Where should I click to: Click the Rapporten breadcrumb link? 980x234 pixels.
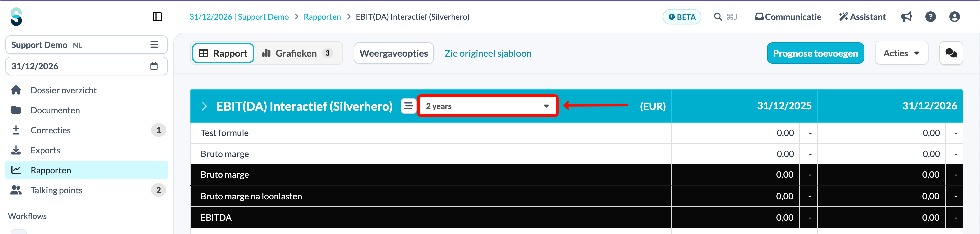tap(322, 17)
